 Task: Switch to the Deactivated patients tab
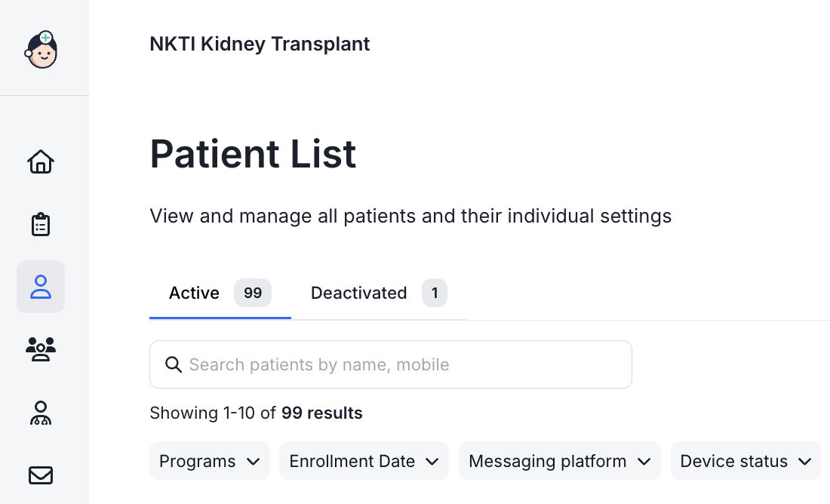358,293
